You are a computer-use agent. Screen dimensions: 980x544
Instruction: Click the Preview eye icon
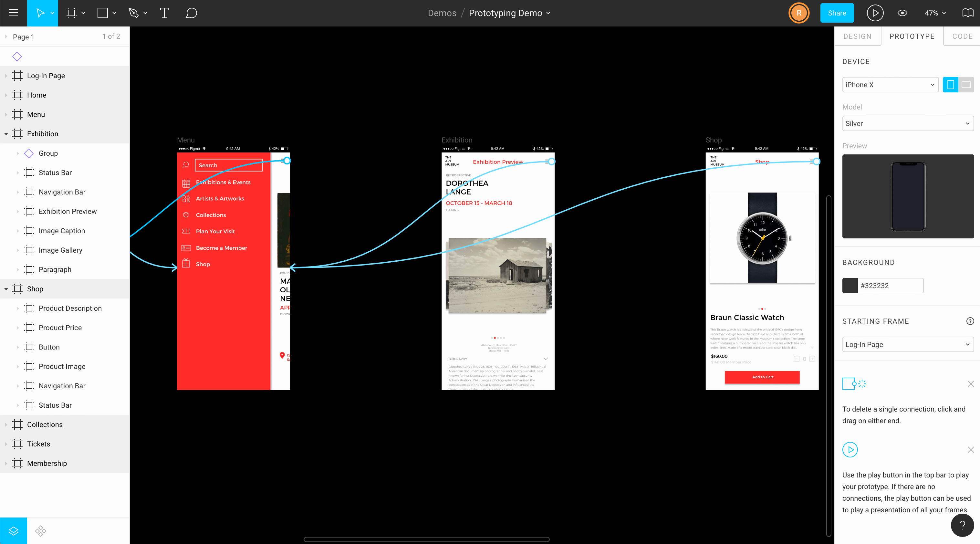(903, 13)
